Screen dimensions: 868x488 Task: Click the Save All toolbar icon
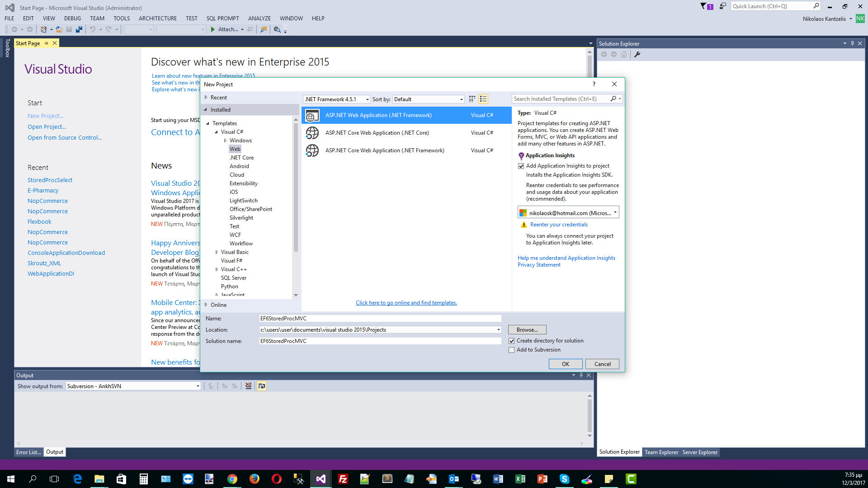click(79, 29)
